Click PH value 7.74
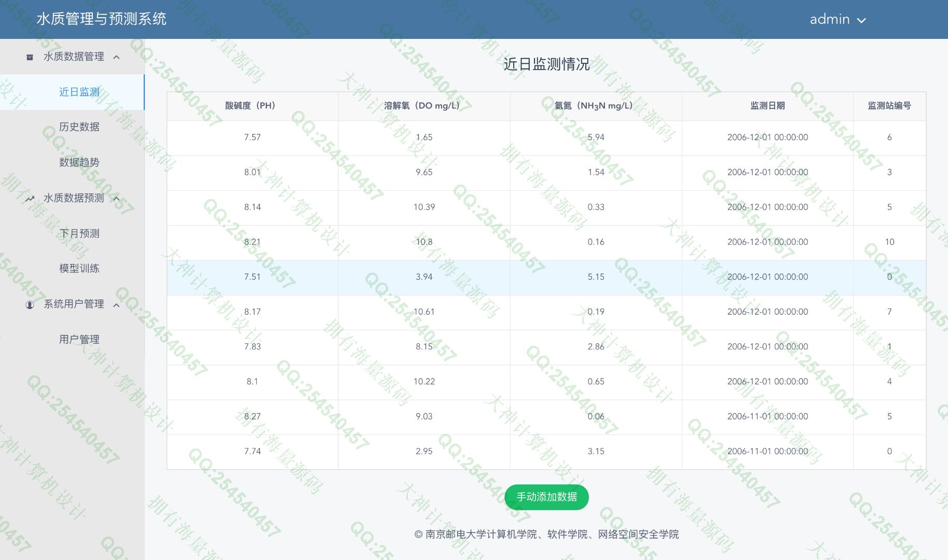Screen dimensions: 948x560 (x=252, y=451)
